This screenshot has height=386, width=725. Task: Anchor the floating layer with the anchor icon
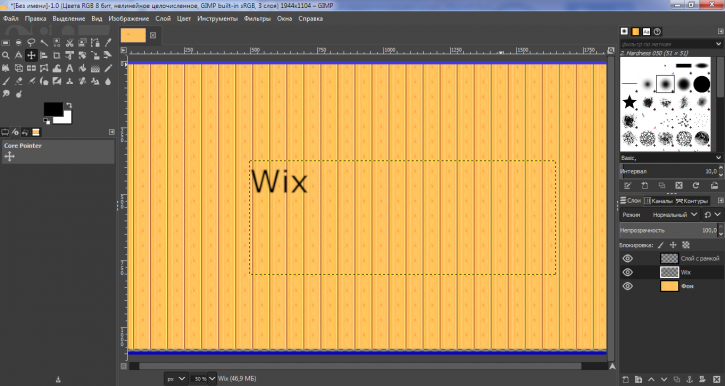pos(689,380)
